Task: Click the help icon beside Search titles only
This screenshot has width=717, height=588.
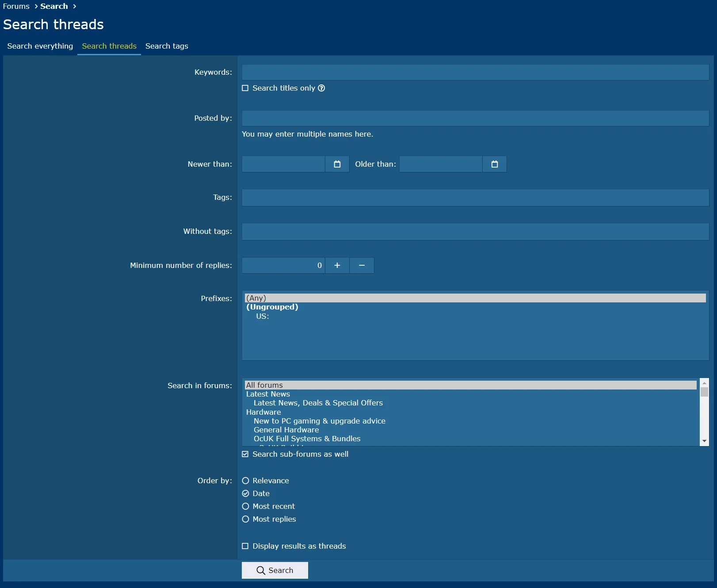Action: point(321,88)
